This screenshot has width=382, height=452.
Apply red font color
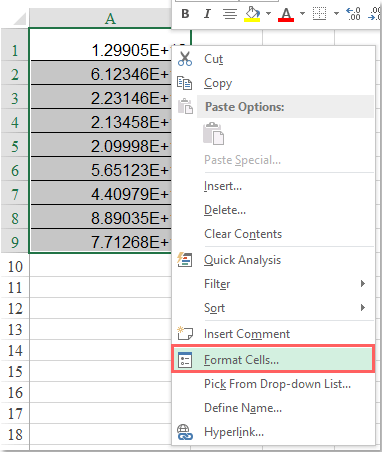pyautogui.click(x=286, y=14)
